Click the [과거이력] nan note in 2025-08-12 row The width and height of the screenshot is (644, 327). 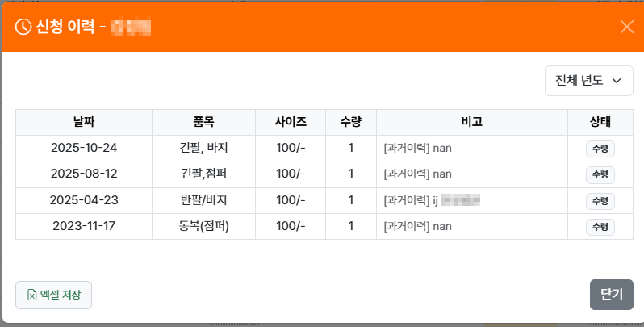click(x=418, y=174)
